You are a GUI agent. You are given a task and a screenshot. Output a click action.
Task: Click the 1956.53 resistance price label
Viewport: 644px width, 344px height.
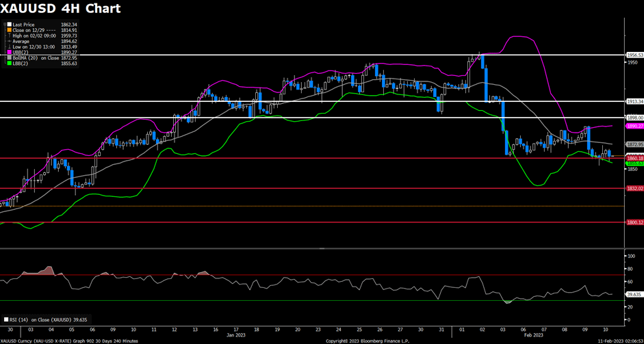[634, 55]
